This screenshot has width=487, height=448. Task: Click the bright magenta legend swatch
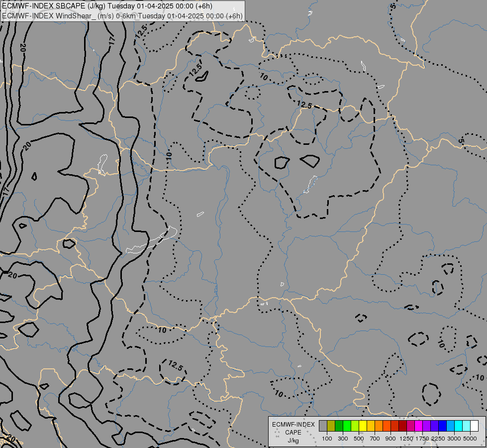(x=418, y=426)
